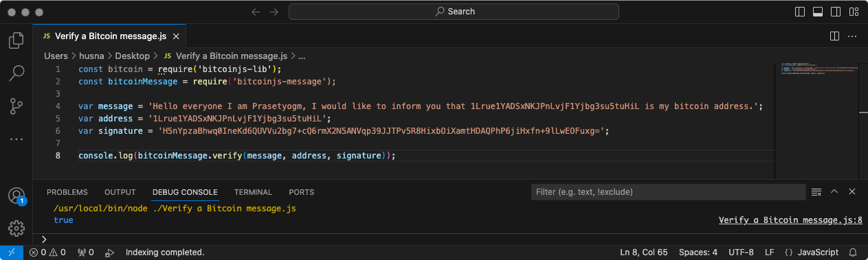Toggle the primary side bar layout button
The width and height of the screenshot is (868, 260).
(800, 12)
